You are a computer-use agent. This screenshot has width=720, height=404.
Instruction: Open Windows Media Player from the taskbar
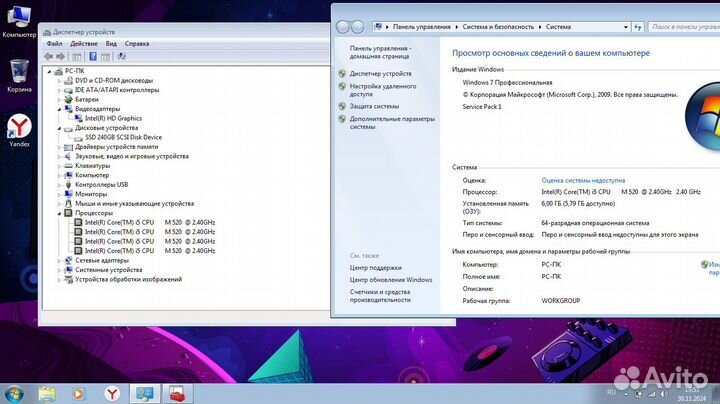[x=78, y=394]
